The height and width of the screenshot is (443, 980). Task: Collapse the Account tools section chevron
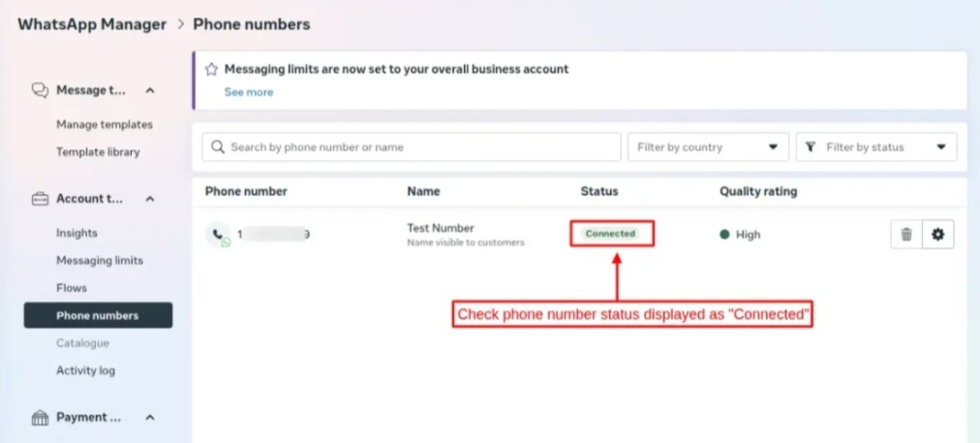click(x=150, y=199)
